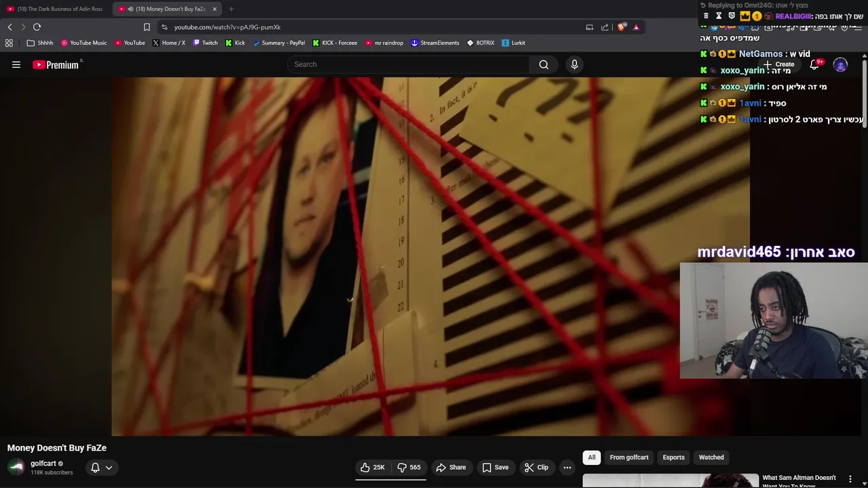Open the YouTube guide hamburger menu
Viewport: 868px width, 488px height.
pyautogui.click(x=16, y=64)
